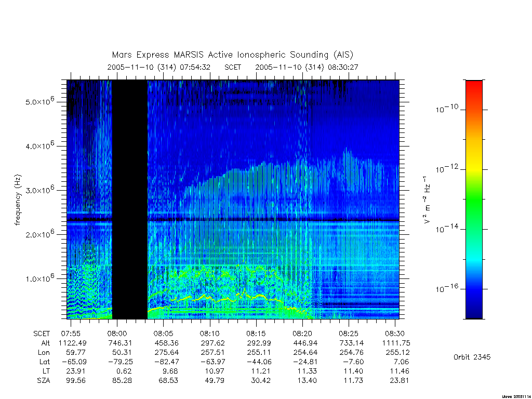This screenshot has height=399, width=532.
Task: Click the latitude value '-82.47'
Action: click(x=167, y=362)
